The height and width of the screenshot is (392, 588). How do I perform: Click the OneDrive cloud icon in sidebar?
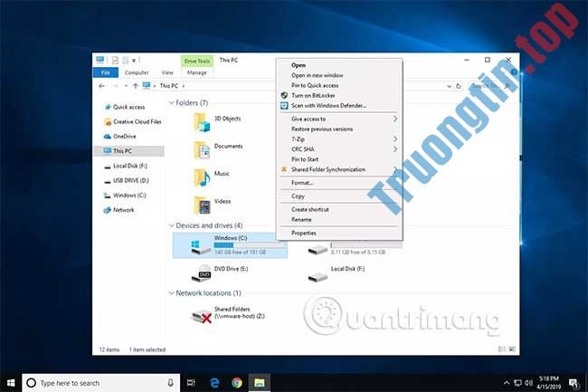tap(108, 136)
